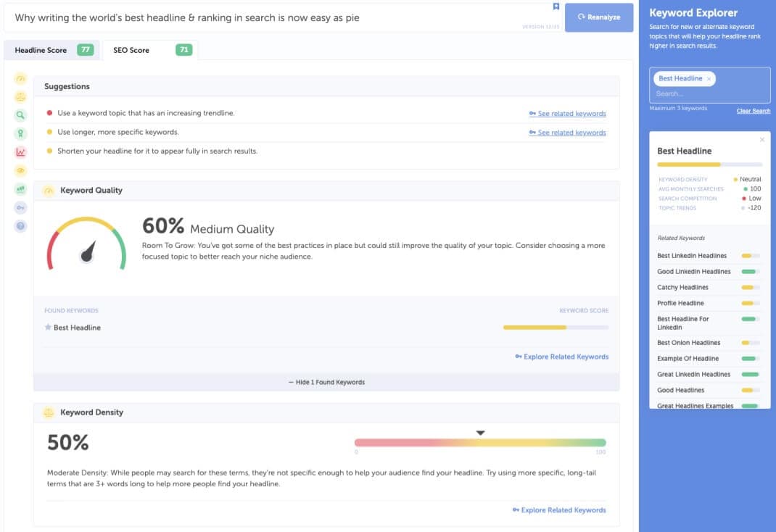Viewport: 776px width, 532px height.
Task: Open Explore Related Keywords under Keyword Quality
Action: pos(561,357)
